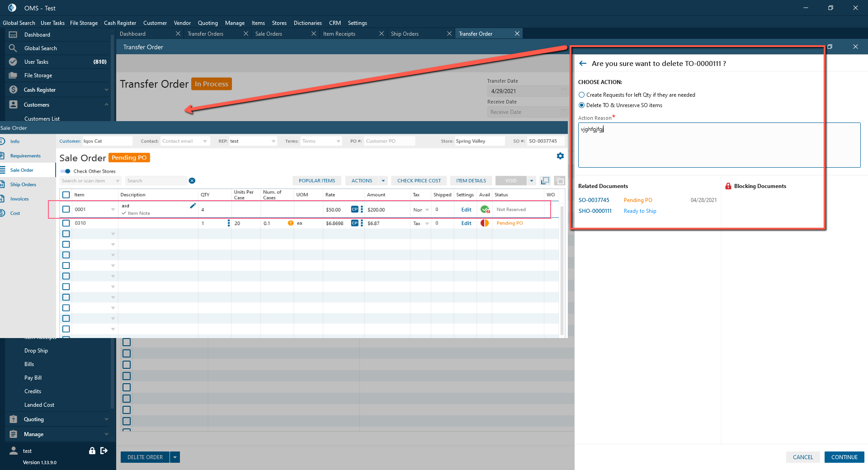Click the POPULAR ITEMS button
This screenshot has height=470, width=868.
pyautogui.click(x=317, y=181)
